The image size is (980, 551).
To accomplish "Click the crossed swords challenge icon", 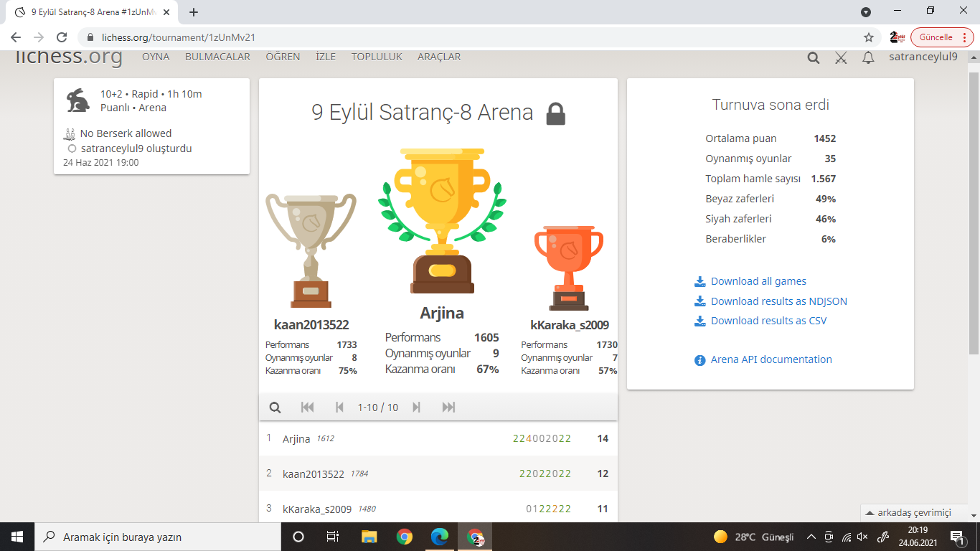I will click(x=841, y=58).
